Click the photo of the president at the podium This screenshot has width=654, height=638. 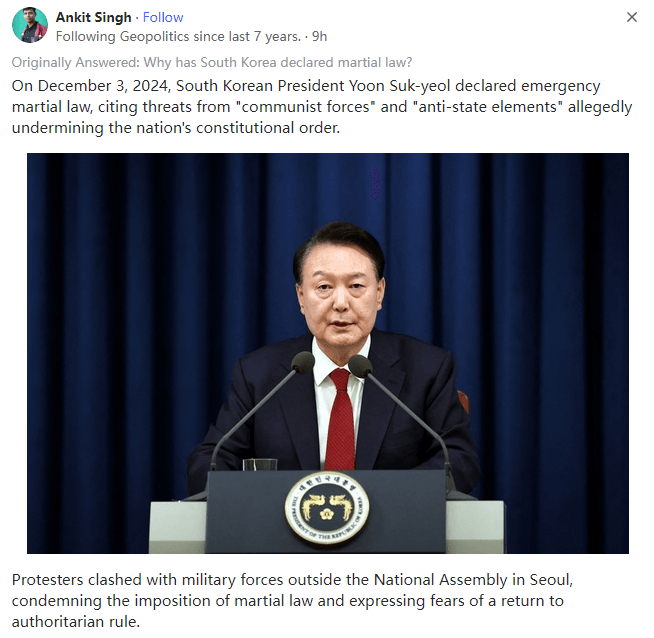point(328,353)
